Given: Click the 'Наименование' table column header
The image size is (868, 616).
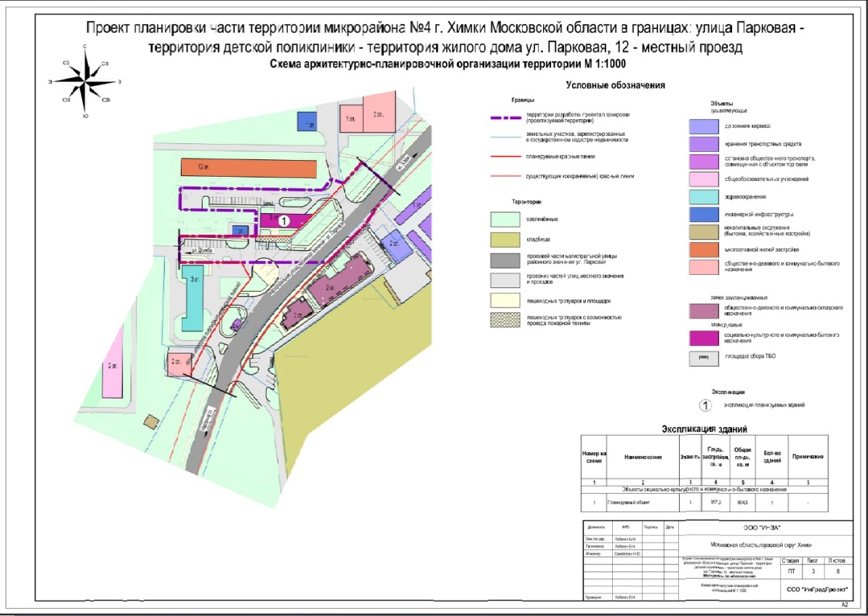Looking at the screenshot, I should (643, 457).
